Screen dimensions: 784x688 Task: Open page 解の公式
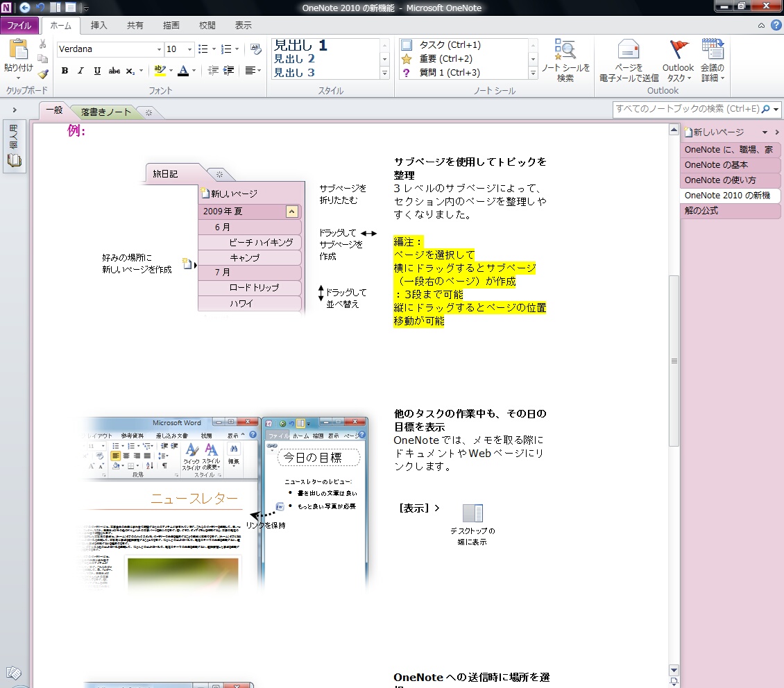click(x=729, y=211)
